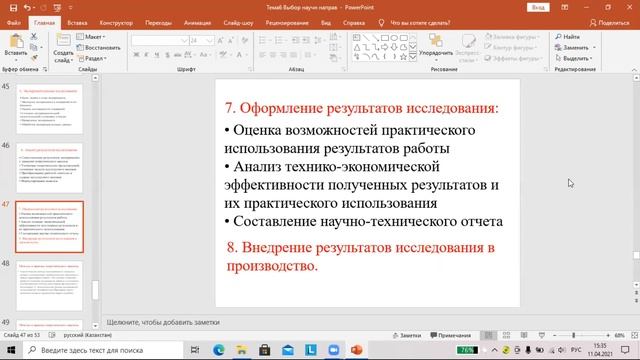The image size is (640, 360).
Task: Open Windows notification center icon
Action: 625,350
